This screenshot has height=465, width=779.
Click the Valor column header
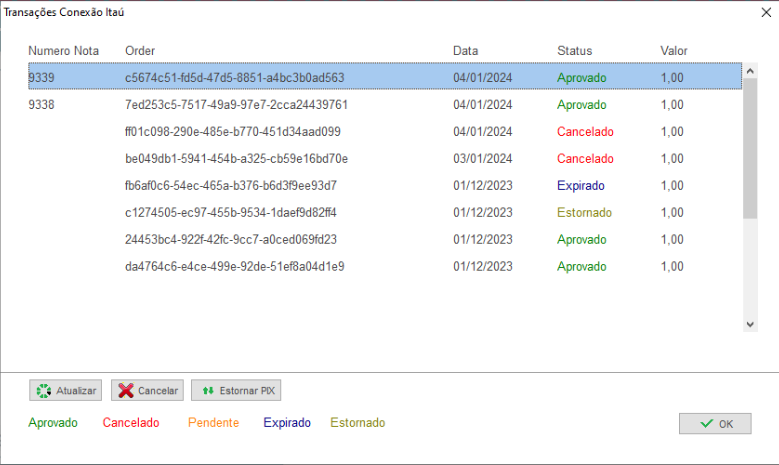[x=674, y=50]
